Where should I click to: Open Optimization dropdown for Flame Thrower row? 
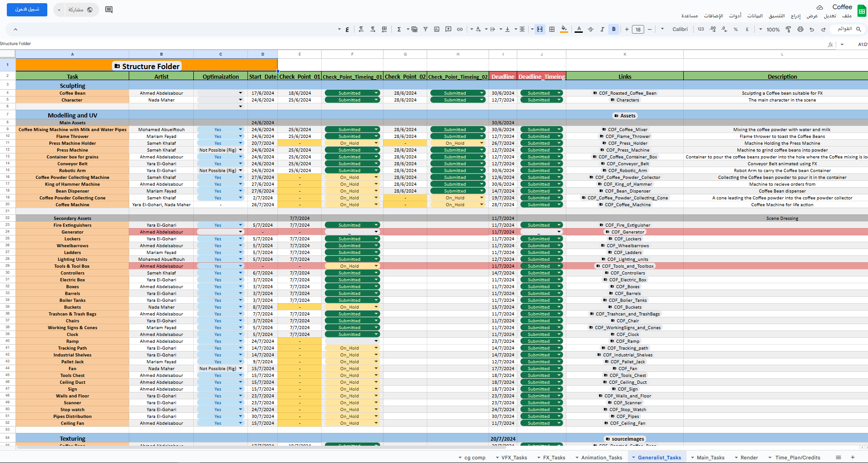pos(241,137)
